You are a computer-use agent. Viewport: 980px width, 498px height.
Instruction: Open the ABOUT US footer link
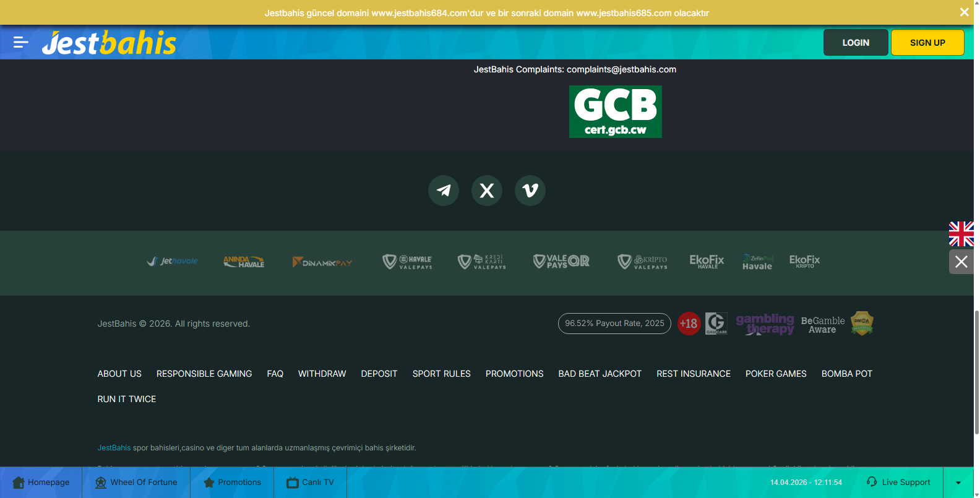[119, 374]
